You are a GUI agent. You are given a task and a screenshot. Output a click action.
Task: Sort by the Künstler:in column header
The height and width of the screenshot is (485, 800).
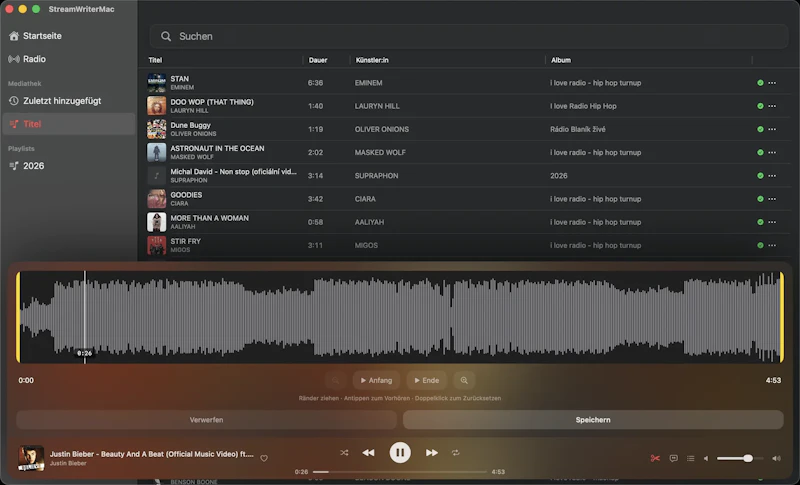[x=372, y=60]
